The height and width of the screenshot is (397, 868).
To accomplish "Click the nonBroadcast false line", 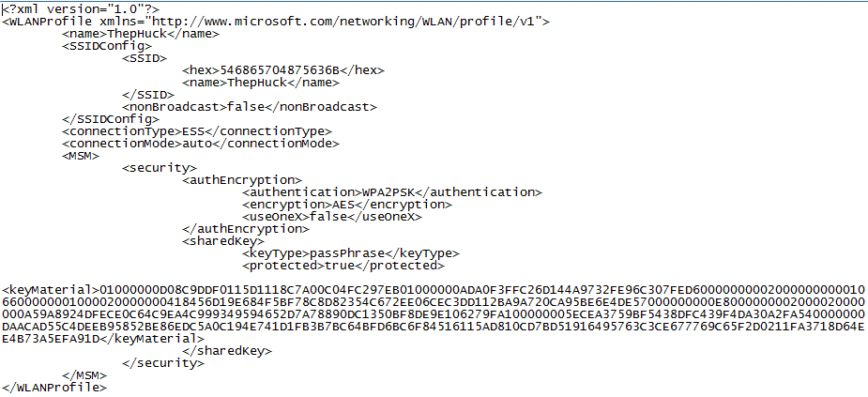I will coord(250,107).
